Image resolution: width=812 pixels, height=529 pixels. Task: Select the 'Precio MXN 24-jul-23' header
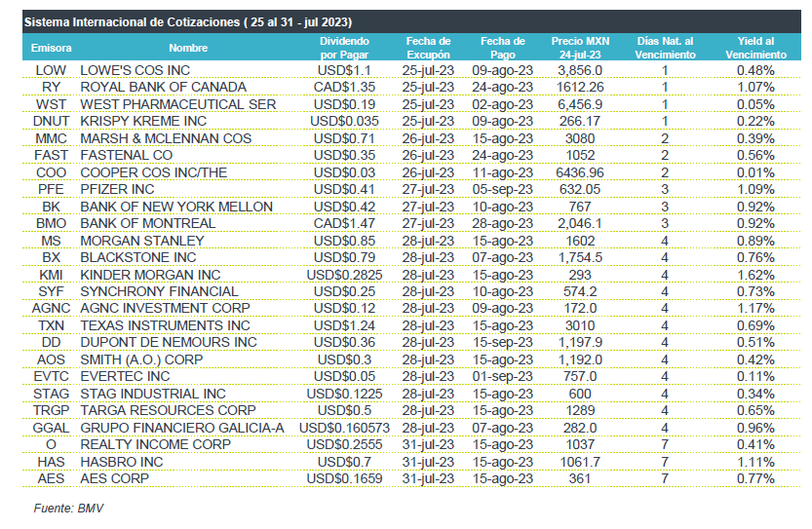click(x=580, y=48)
